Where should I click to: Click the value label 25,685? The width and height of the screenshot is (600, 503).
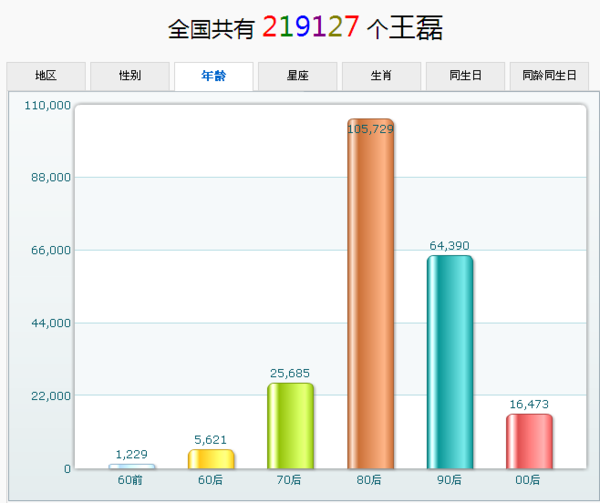pos(290,373)
